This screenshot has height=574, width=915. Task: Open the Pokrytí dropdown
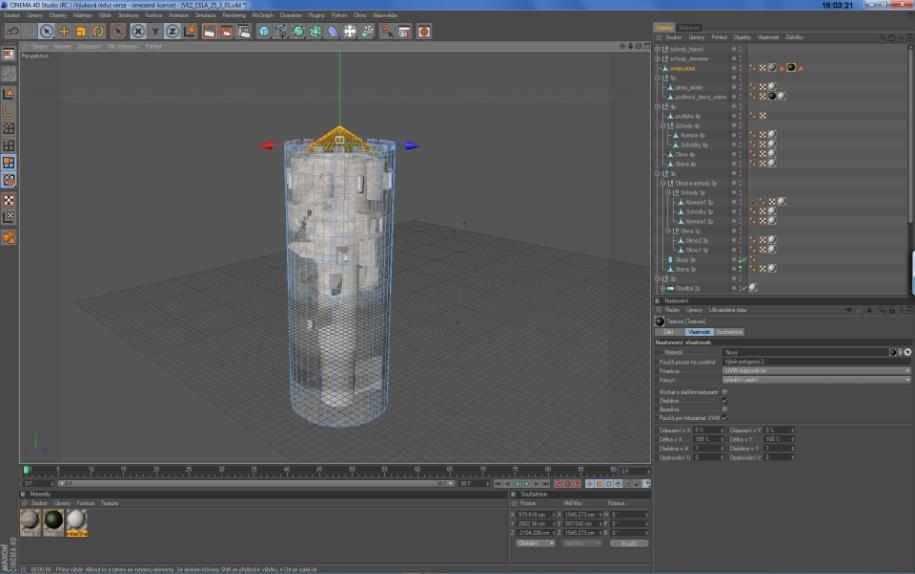(816, 380)
